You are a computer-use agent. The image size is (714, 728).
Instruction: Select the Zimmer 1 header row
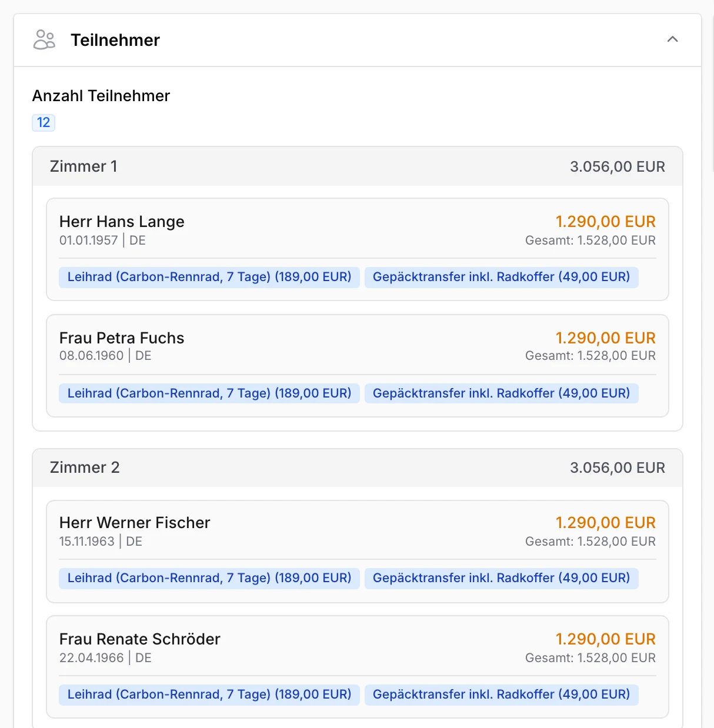pos(358,166)
